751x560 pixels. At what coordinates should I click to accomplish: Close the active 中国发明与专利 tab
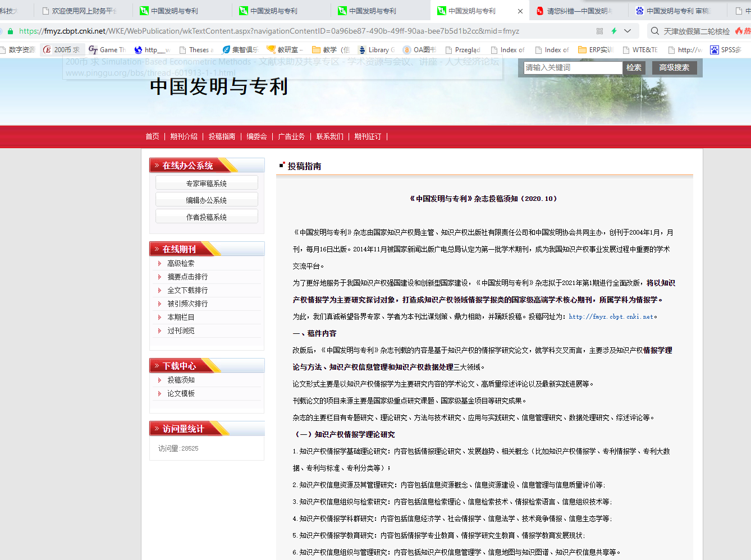520,11
